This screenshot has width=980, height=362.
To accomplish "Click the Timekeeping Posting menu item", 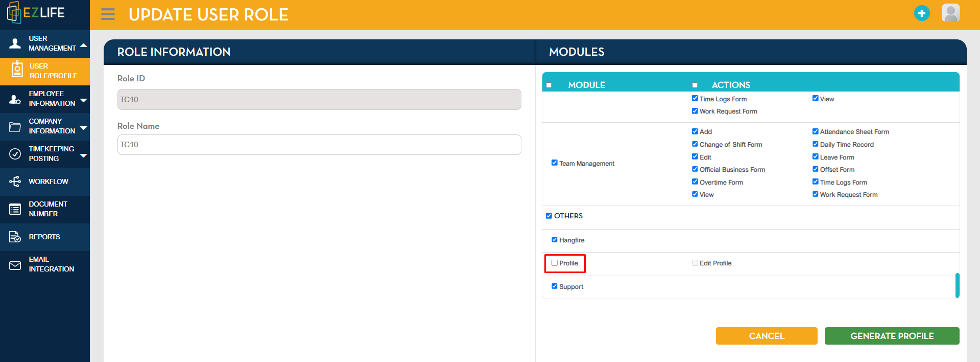I will click(45, 154).
